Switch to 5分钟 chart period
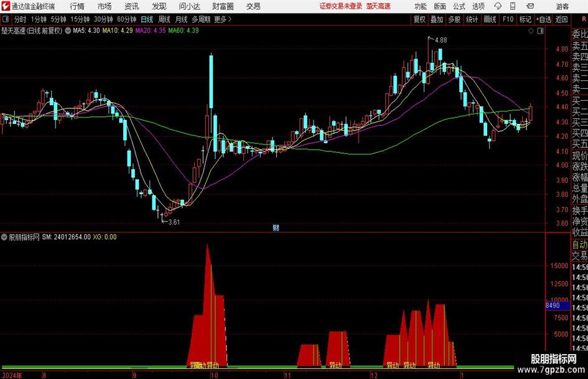Screen dimensions: 588x379 click(x=58, y=19)
